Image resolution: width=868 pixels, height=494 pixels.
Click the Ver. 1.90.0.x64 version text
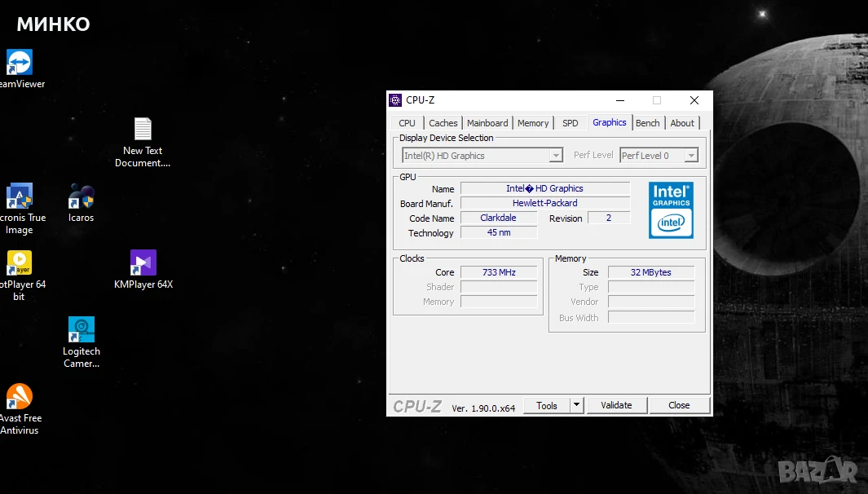click(483, 408)
